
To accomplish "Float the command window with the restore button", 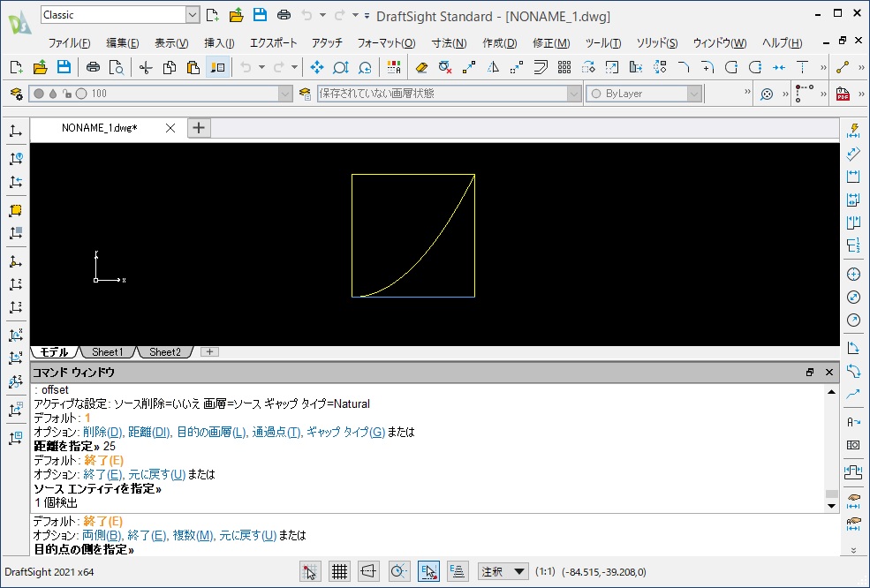I will [810, 373].
